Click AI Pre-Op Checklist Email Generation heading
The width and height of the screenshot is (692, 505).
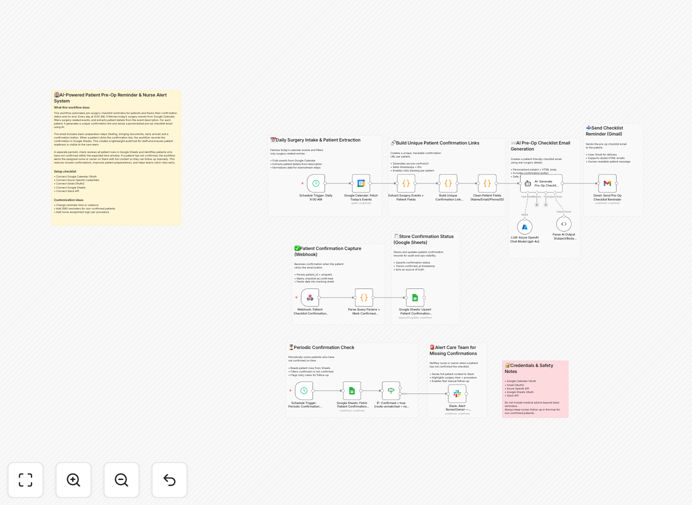[541, 146]
